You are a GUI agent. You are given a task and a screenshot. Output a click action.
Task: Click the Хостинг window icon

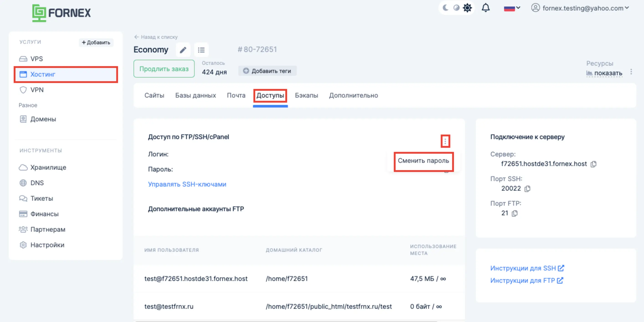(23, 74)
